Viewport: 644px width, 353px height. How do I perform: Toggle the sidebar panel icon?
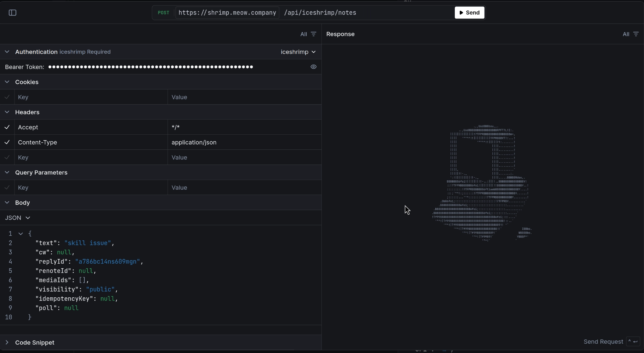[x=13, y=13]
